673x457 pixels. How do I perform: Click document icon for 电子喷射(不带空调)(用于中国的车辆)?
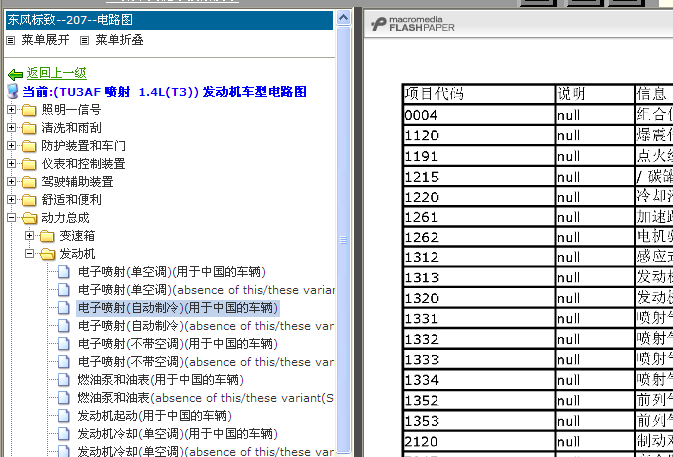(64, 344)
